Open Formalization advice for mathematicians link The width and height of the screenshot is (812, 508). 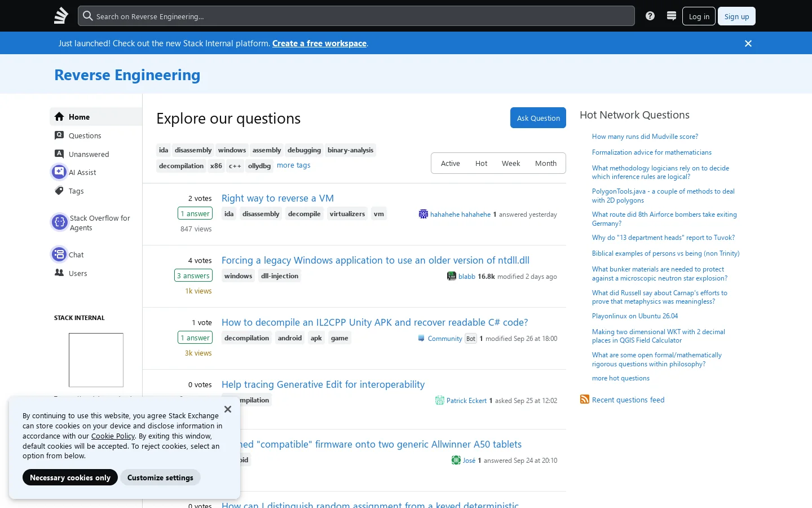pos(652,152)
